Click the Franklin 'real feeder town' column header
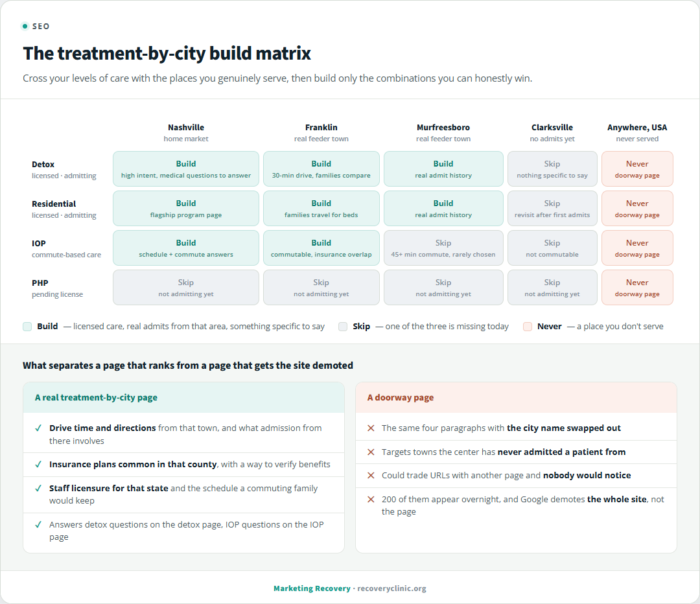 point(321,133)
